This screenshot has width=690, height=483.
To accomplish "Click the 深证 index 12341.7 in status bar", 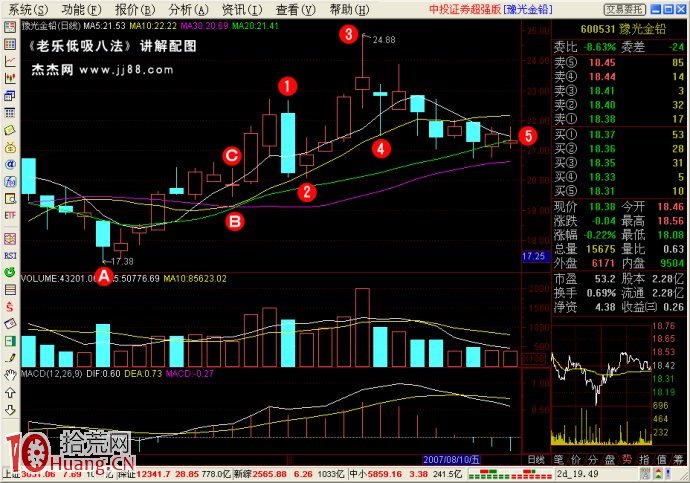I will pos(153,474).
